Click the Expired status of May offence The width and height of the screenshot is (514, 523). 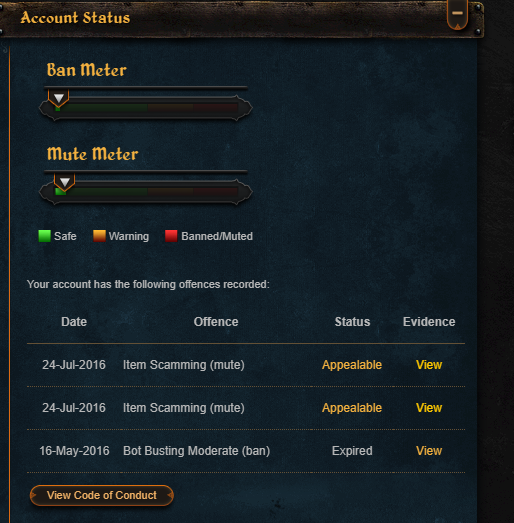pyautogui.click(x=352, y=451)
